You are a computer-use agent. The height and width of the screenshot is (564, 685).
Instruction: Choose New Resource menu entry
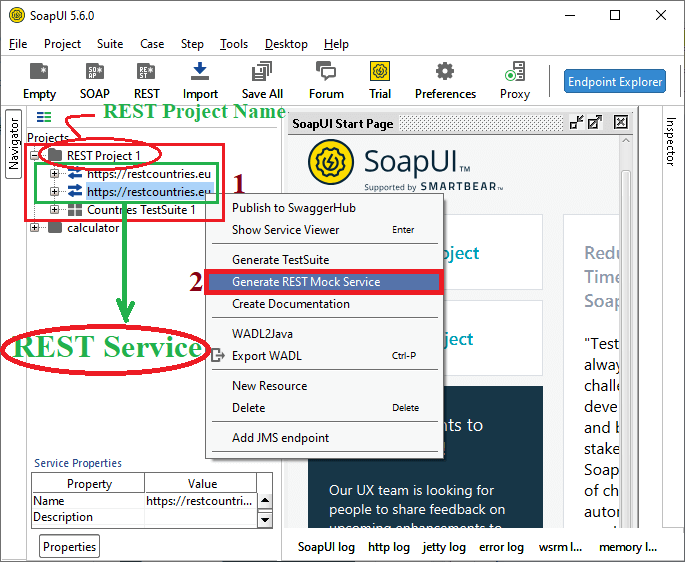pyautogui.click(x=325, y=386)
